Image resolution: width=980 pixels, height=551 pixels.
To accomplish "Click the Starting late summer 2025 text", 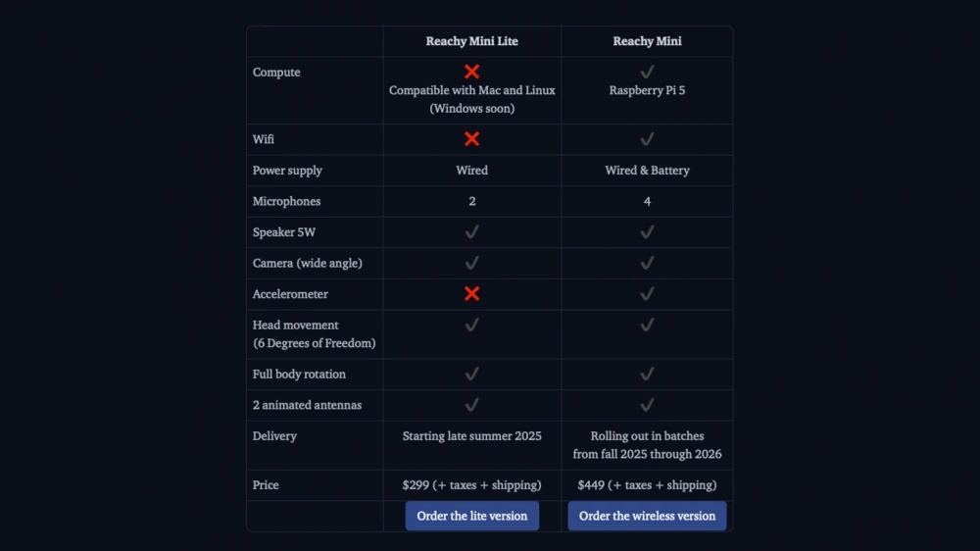I will pos(471,436).
